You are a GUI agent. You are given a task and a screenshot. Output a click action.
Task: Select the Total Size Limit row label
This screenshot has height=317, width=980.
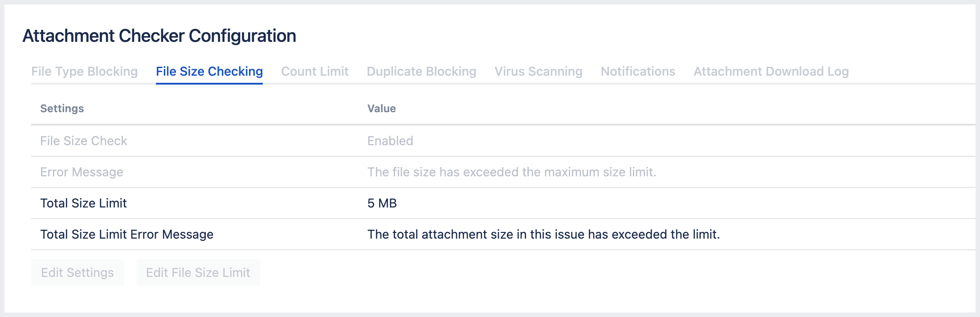pyautogui.click(x=83, y=203)
